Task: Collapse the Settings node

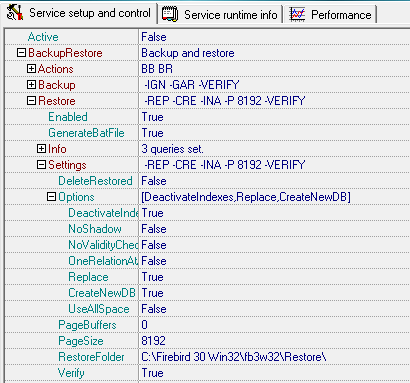Action: pyautogui.click(x=41, y=165)
